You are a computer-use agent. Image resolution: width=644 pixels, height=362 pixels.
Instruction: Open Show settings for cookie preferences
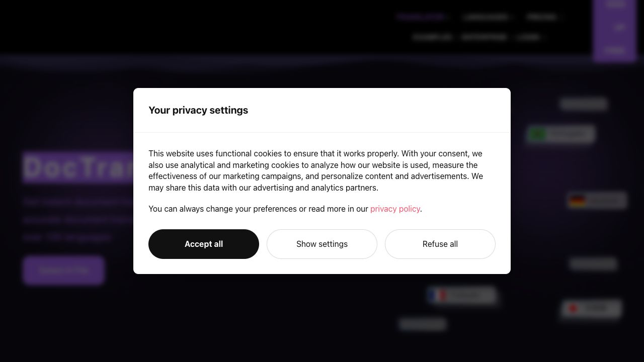[321, 244]
